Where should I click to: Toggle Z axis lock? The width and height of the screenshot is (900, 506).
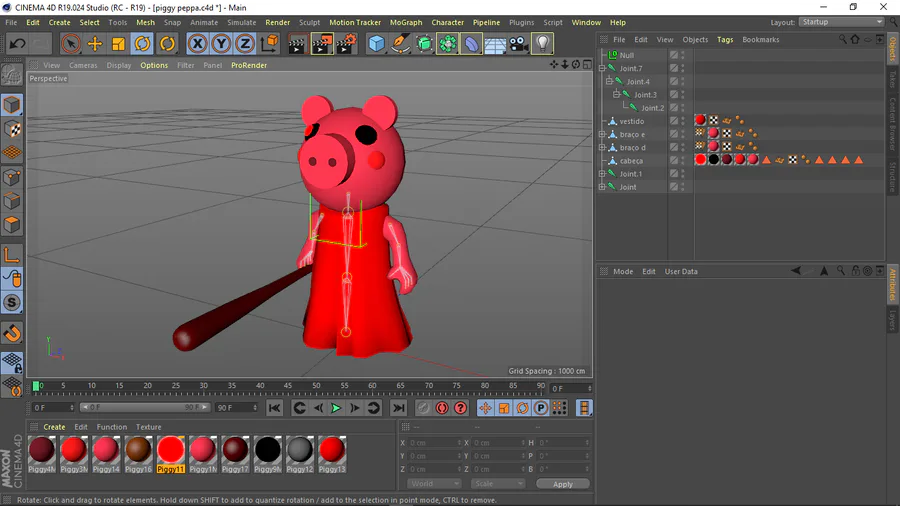click(x=245, y=44)
